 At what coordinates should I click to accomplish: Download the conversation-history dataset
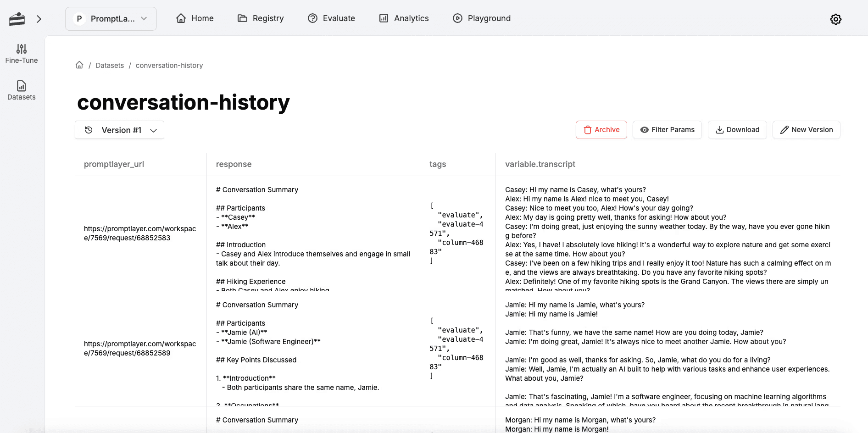pyautogui.click(x=737, y=130)
